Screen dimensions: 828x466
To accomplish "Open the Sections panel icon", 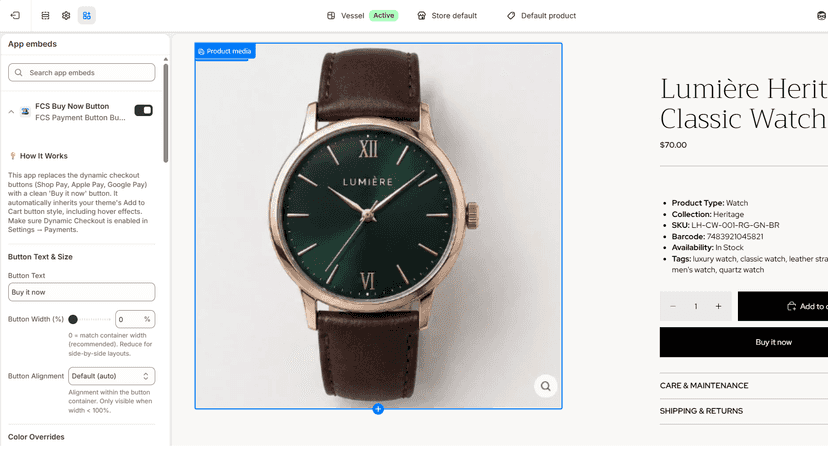I will (45, 15).
